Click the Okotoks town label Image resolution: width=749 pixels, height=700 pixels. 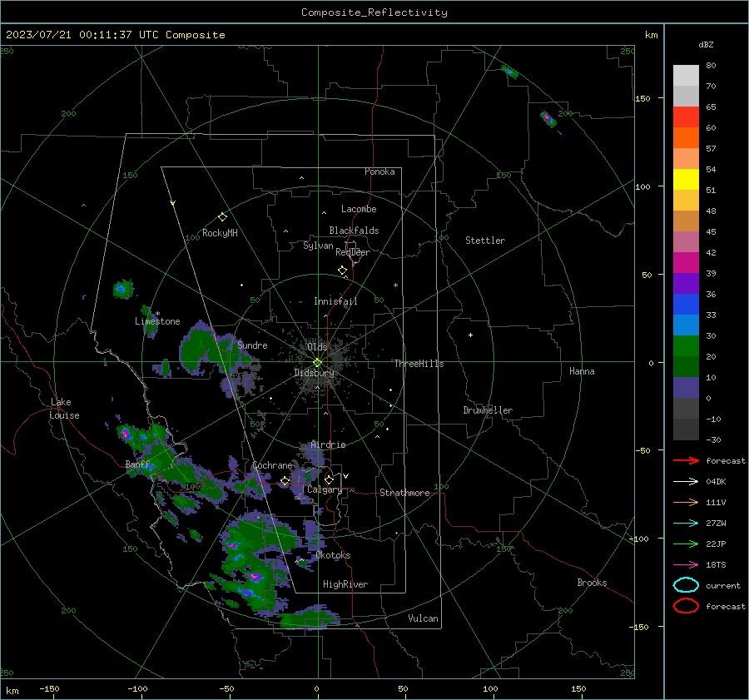tap(333, 555)
